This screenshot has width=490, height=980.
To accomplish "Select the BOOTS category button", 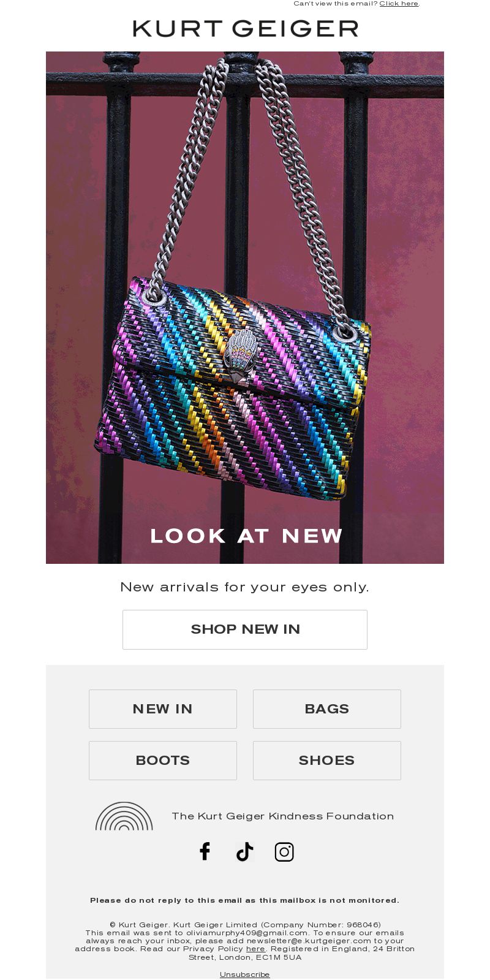I will 163,761.
